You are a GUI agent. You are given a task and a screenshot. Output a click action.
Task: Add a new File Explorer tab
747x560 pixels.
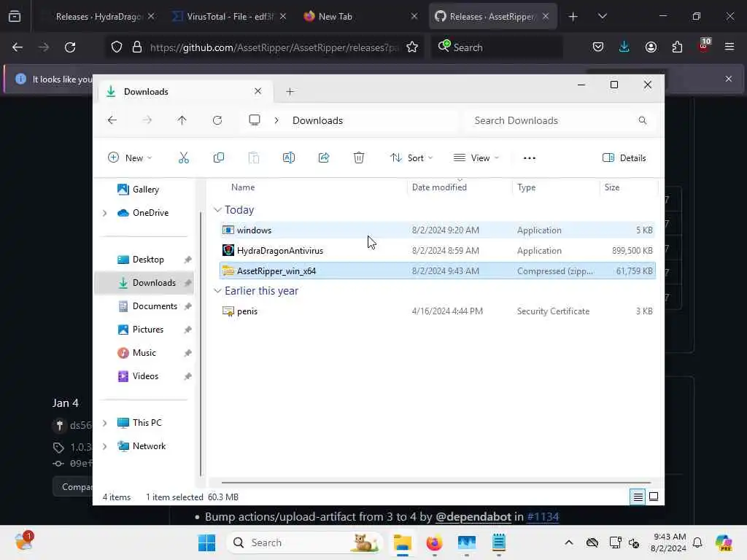point(290,91)
